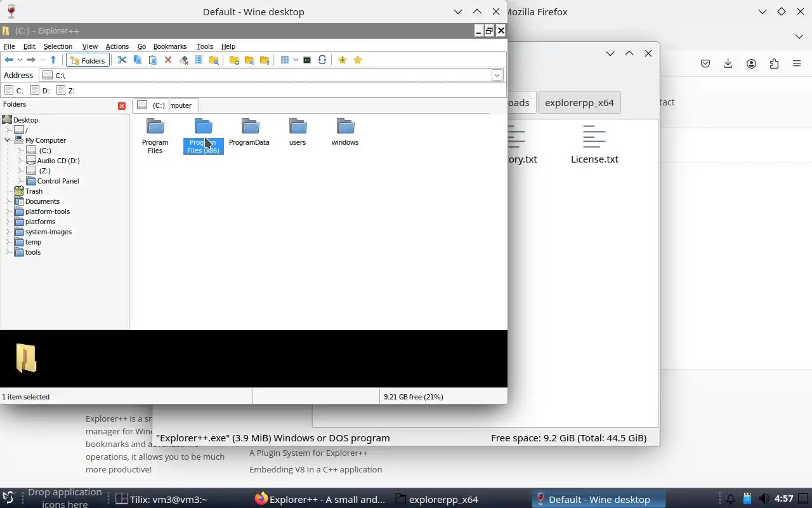Click the Organize Bookmarks star icon
The image size is (812, 508).
pos(358,60)
